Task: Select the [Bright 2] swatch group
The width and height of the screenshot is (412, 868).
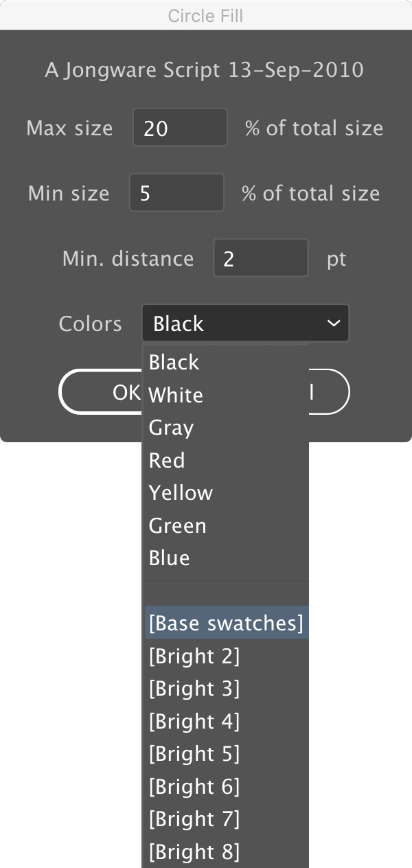Action: pos(194,656)
